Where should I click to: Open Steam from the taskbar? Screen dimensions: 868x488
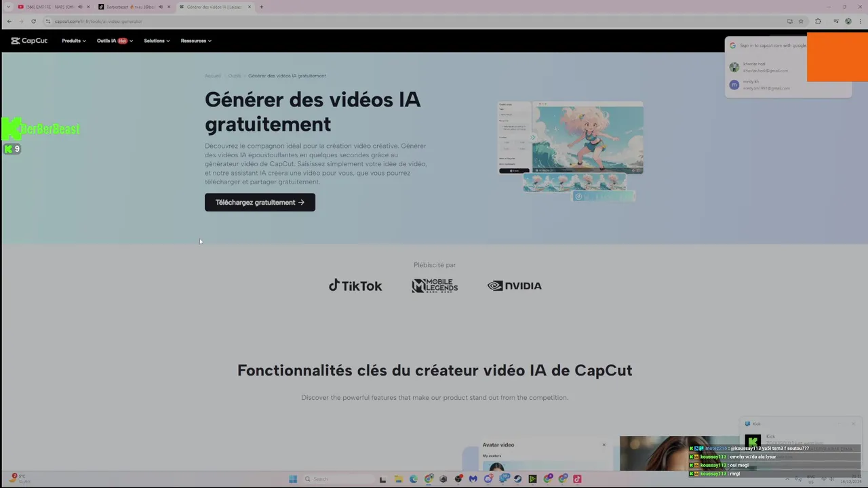518,479
